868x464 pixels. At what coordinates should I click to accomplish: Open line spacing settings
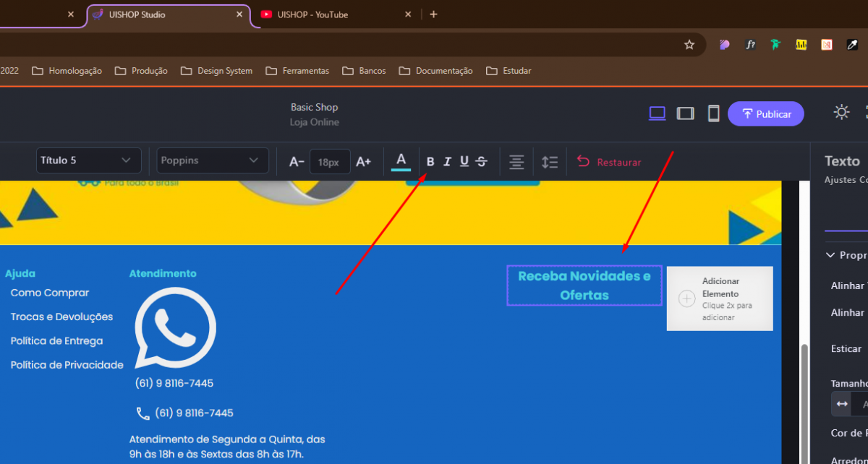(x=550, y=162)
